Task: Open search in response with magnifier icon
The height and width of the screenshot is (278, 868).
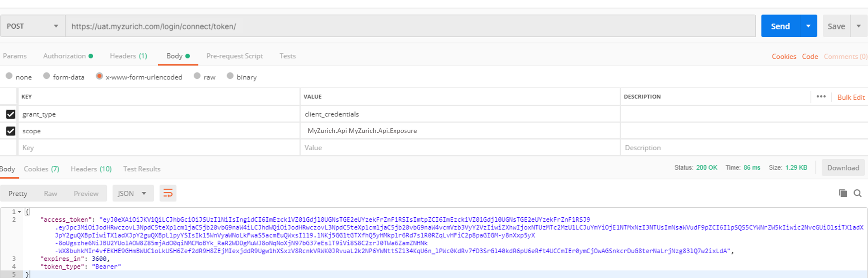Action: point(858,193)
